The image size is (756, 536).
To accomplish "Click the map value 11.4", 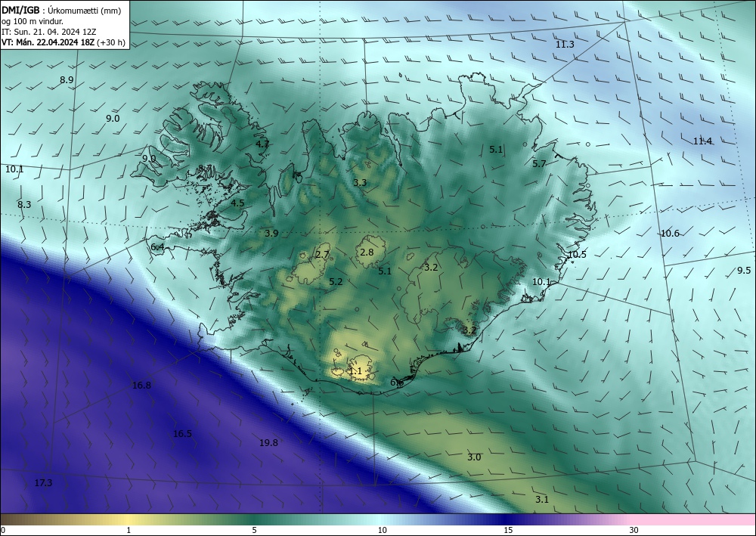I will pyautogui.click(x=702, y=141).
